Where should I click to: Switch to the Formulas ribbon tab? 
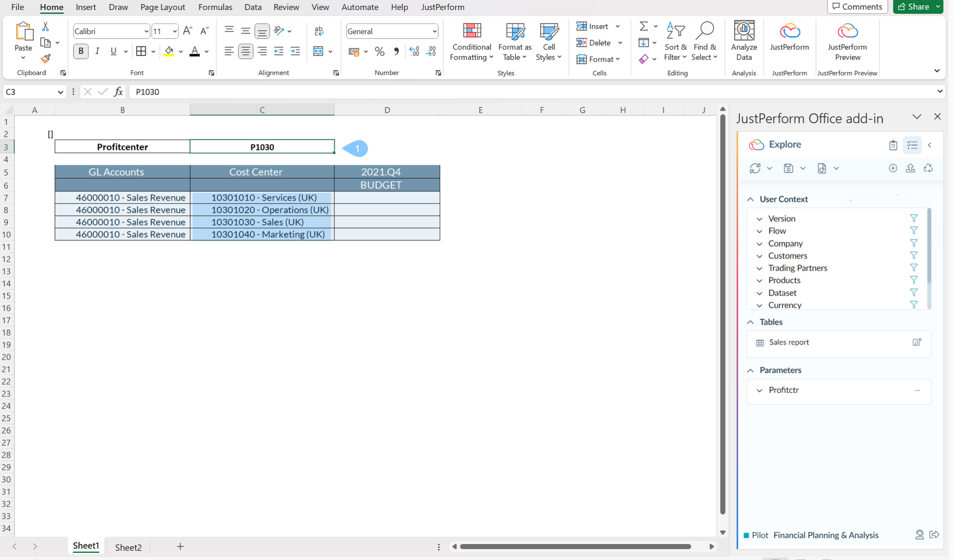pos(215,7)
